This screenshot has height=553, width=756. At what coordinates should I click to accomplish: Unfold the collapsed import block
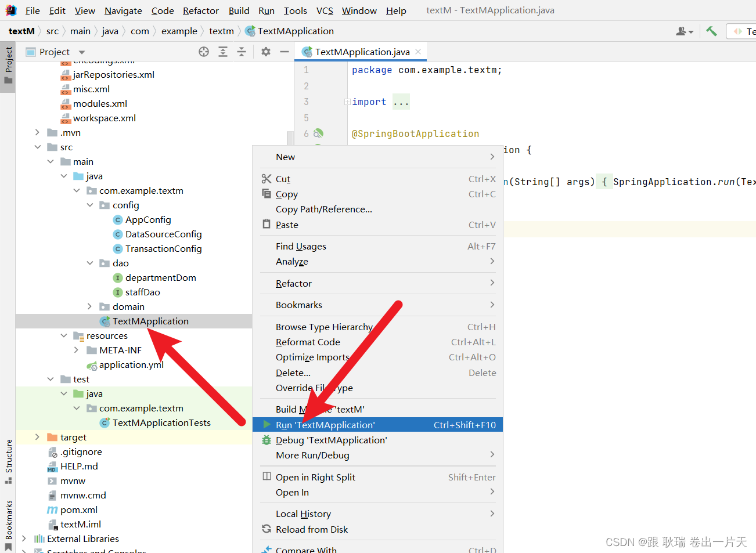[x=347, y=102]
